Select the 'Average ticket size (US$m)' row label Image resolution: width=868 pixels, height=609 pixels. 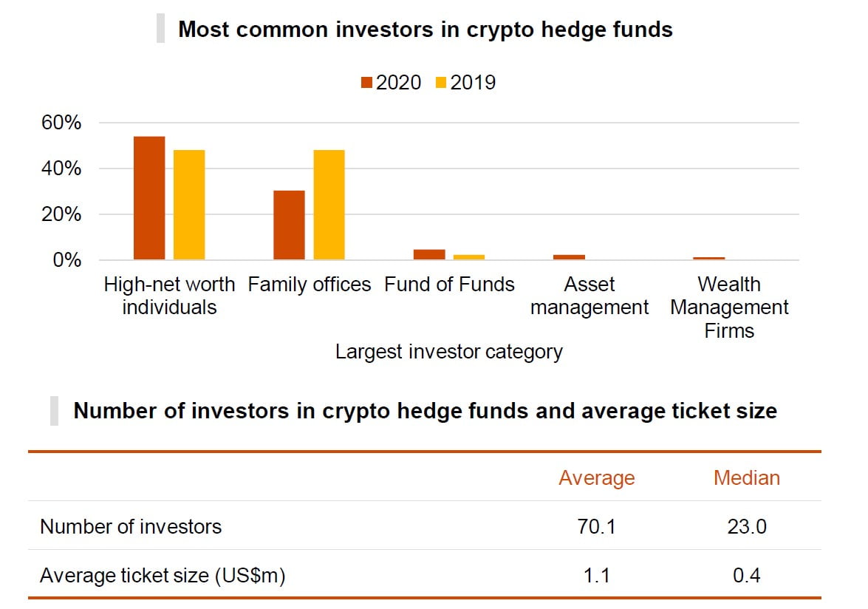[163, 575]
